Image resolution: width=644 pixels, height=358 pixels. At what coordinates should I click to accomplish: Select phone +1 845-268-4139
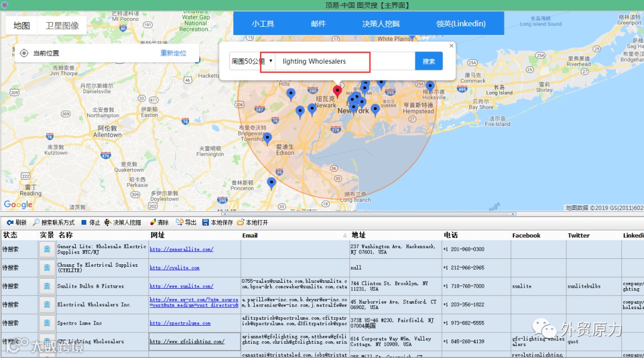click(x=464, y=341)
